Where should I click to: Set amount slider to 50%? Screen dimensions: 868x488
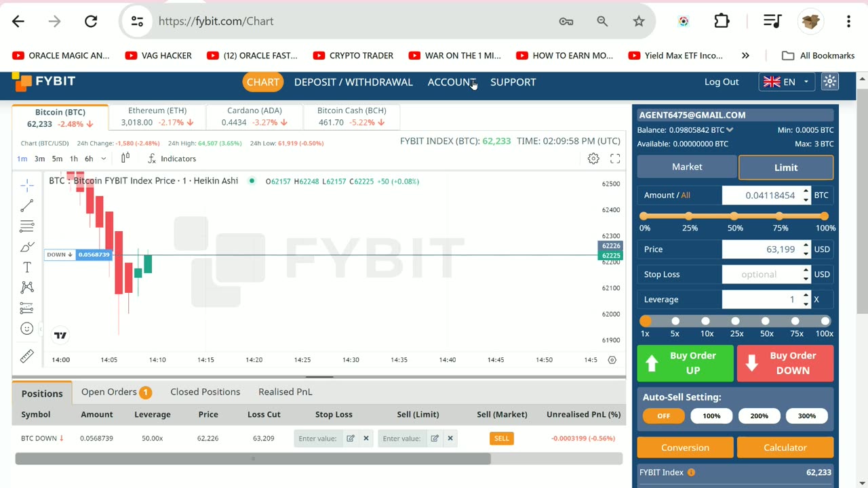click(x=734, y=216)
